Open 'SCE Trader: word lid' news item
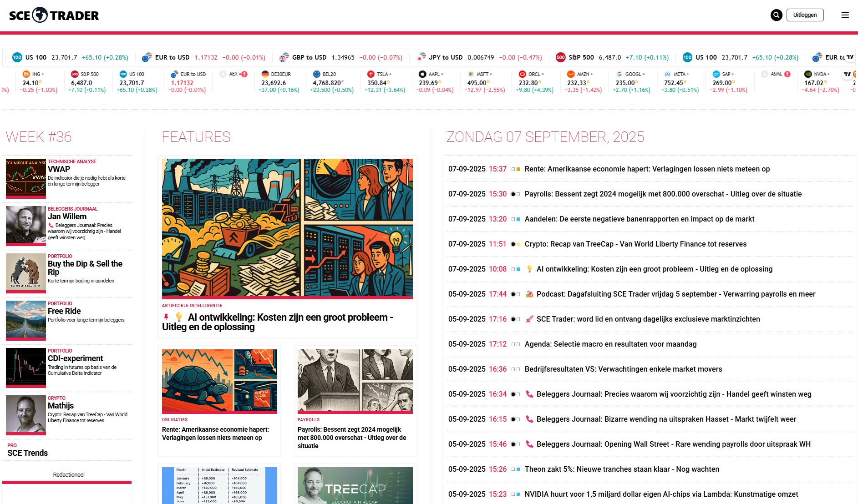The image size is (858, 504). (648, 319)
